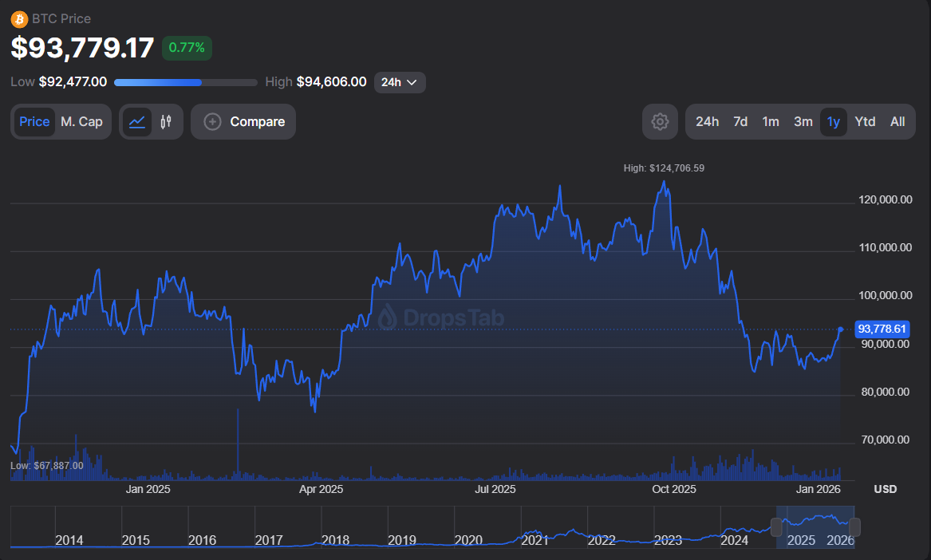The width and height of the screenshot is (931, 560).
Task: Switch to candlestick chart icon
Action: click(166, 122)
